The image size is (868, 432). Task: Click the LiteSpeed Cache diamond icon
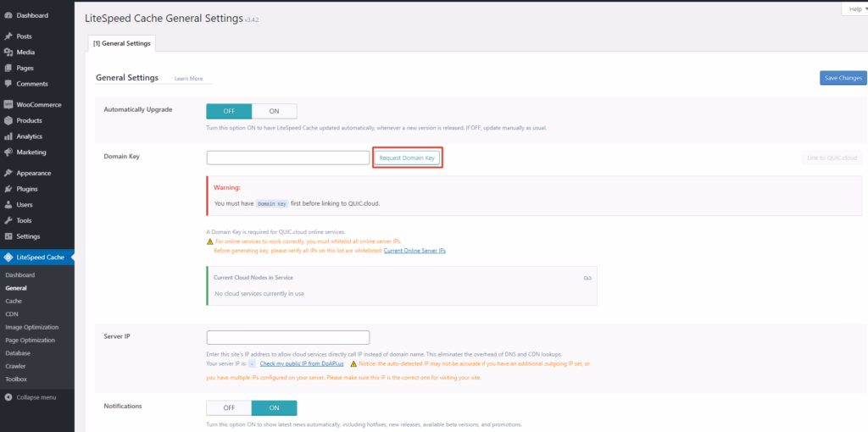[x=8, y=258]
